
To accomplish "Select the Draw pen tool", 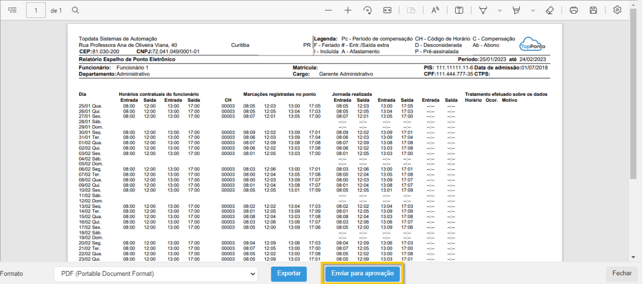I will pyautogui.click(x=483, y=10).
